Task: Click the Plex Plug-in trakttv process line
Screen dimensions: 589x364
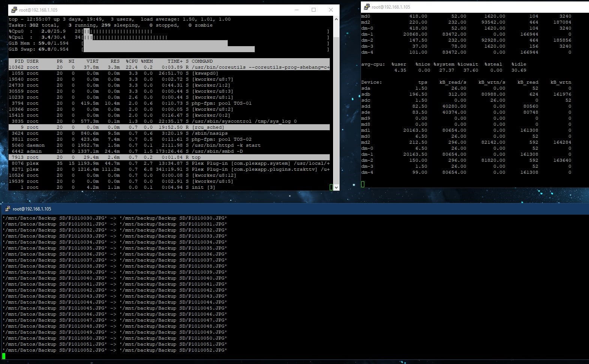Action: tap(169, 169)
